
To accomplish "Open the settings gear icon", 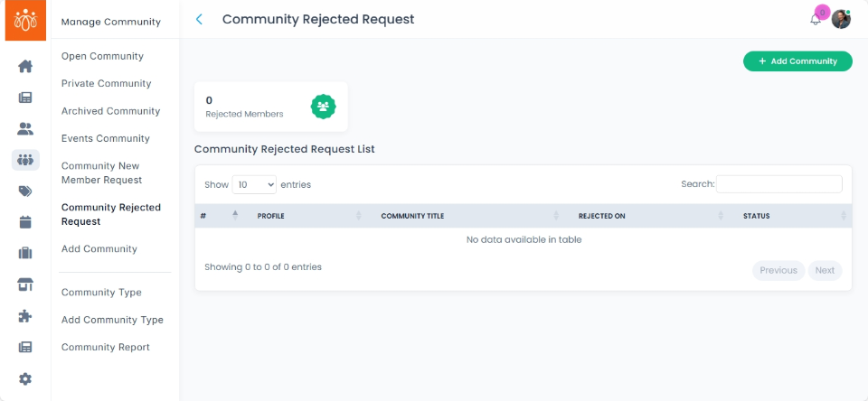I will pos(25,378).
